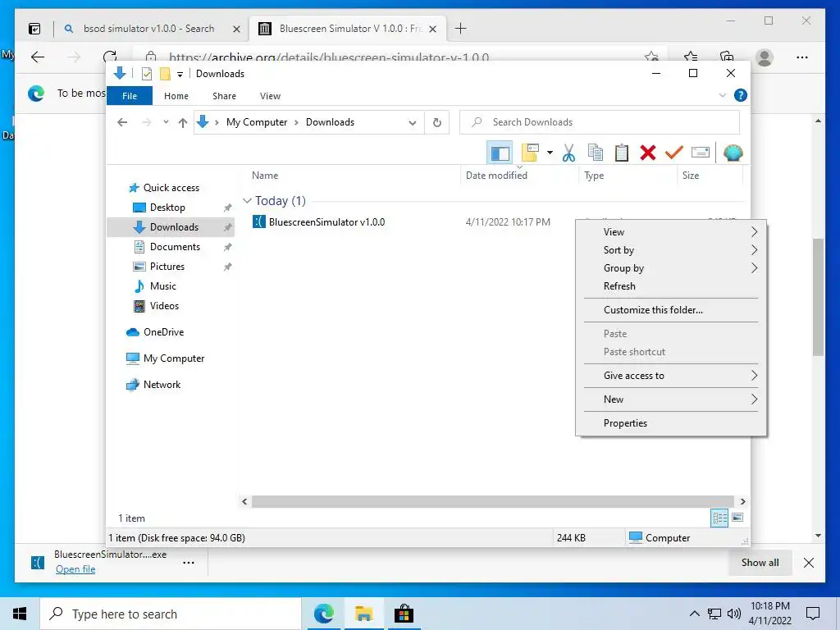Open the View ribbon tab
840x630 pixels.
(270, 96)
